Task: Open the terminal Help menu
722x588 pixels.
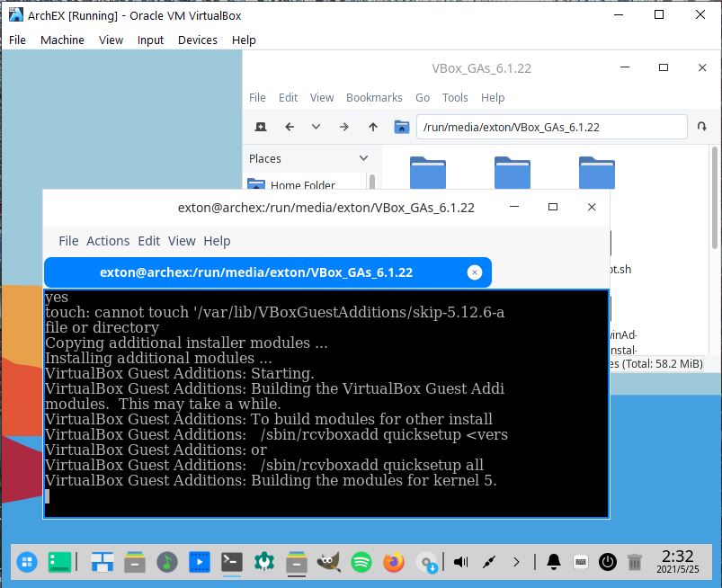Action: (217, 241)
